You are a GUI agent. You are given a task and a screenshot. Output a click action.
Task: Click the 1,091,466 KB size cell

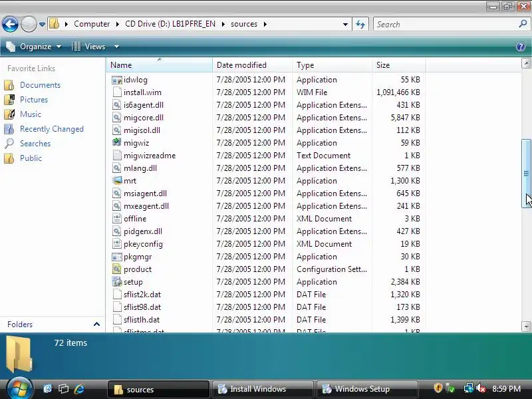coord(398,92)
